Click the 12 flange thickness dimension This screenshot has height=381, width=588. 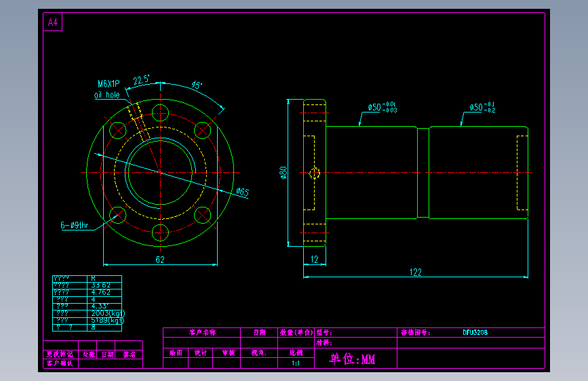tap(314, 259)
